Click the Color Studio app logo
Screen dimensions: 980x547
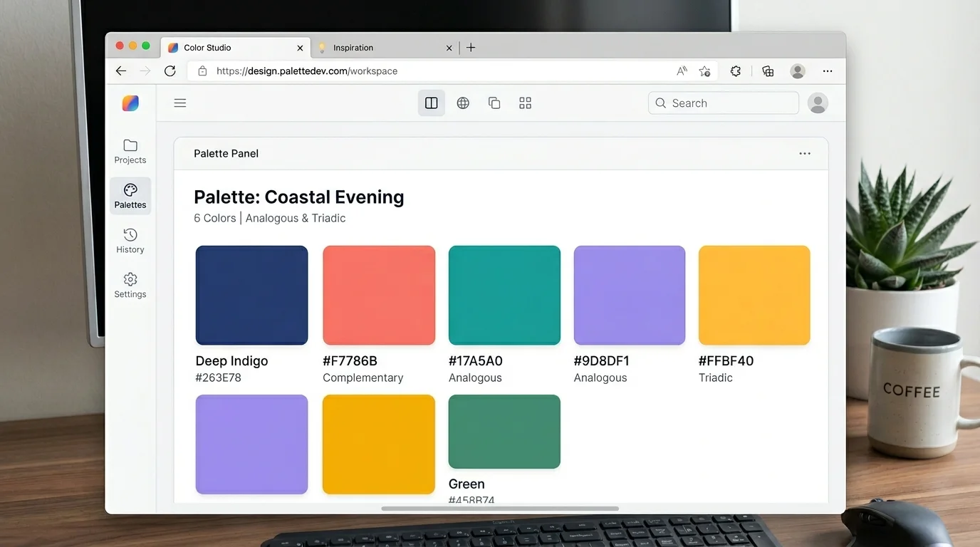130,103
